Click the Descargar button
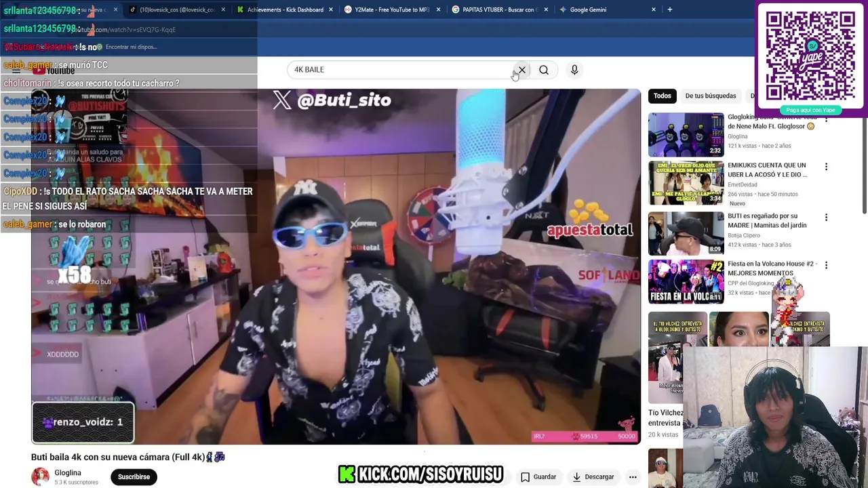Viewport: 868px width, 488px height. pyautogui.click(x=593, y=477)
